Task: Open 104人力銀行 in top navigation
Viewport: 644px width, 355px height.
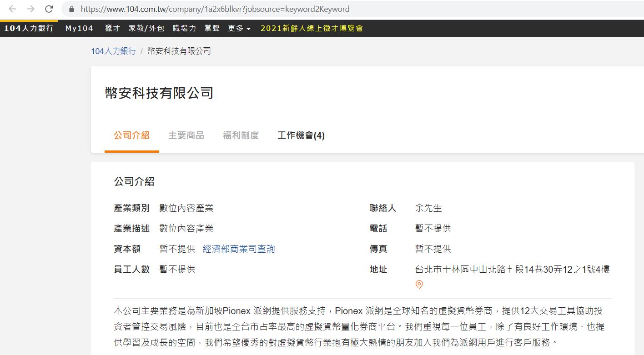Action: click(29, 28)
